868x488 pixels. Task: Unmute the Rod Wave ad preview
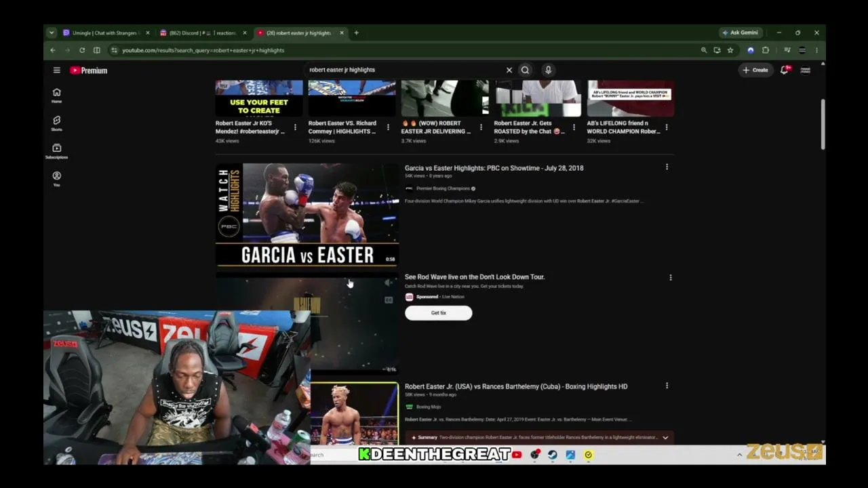(389, 283)
